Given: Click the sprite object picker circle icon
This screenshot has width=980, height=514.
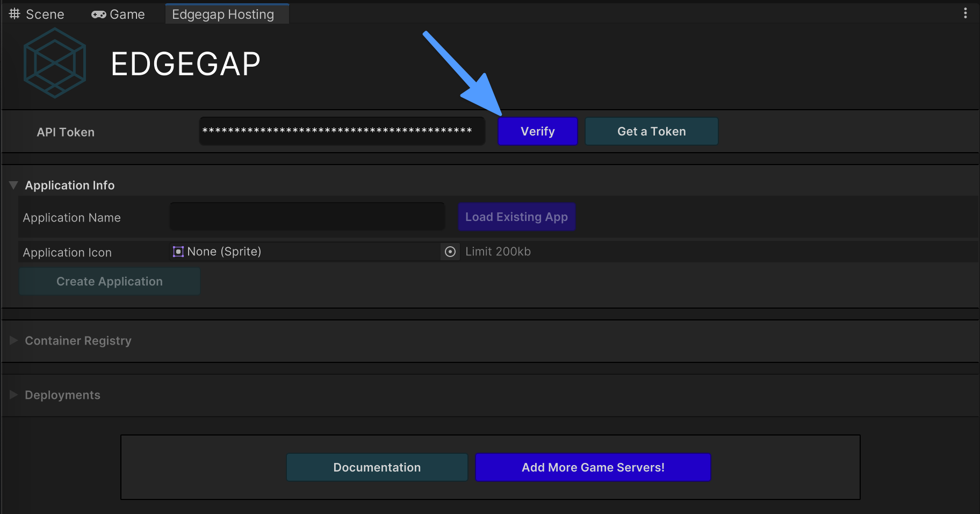Looking at the screenshot, I should [x=450, y=252].
